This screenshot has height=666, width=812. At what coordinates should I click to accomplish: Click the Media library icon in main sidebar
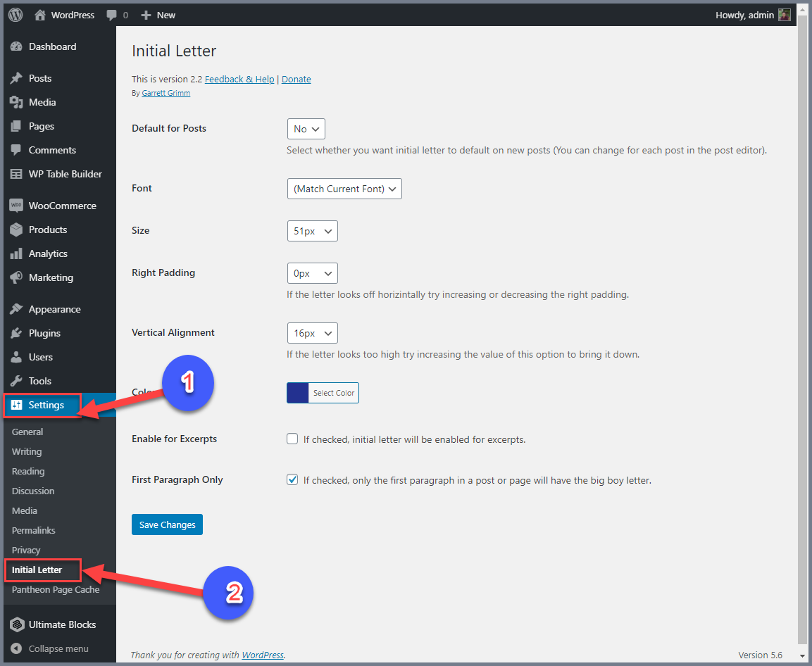click(x=17, y=102)
